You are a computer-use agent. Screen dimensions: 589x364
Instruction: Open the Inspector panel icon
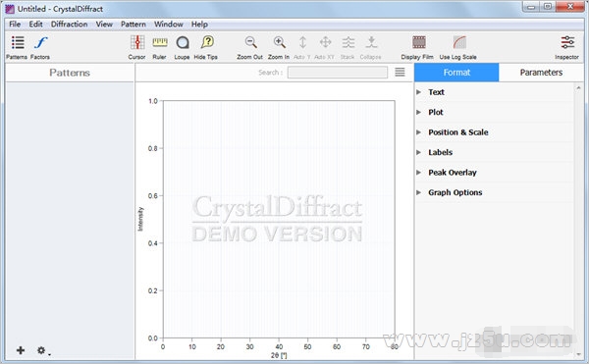[567, 42]
